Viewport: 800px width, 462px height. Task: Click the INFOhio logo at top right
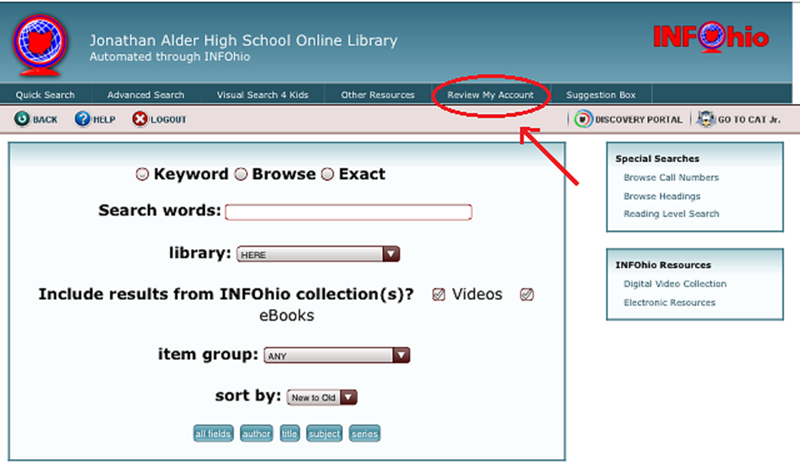(710, 37)
